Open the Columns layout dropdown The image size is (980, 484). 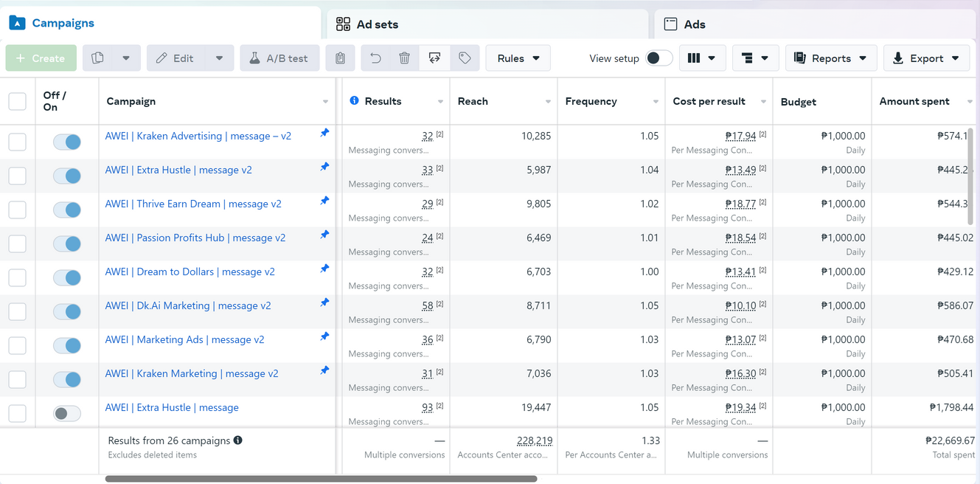pyautogui.click(x=701, y=58)
